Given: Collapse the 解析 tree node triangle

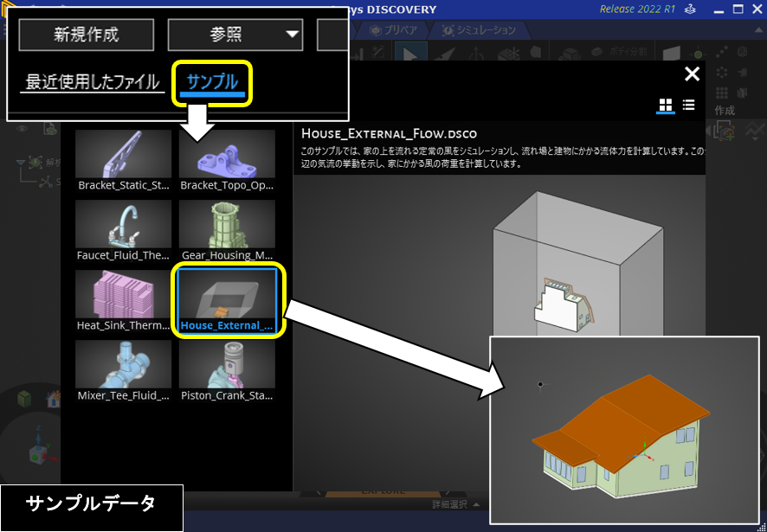Looking at the screenshot, I should (x=21, y=163).
